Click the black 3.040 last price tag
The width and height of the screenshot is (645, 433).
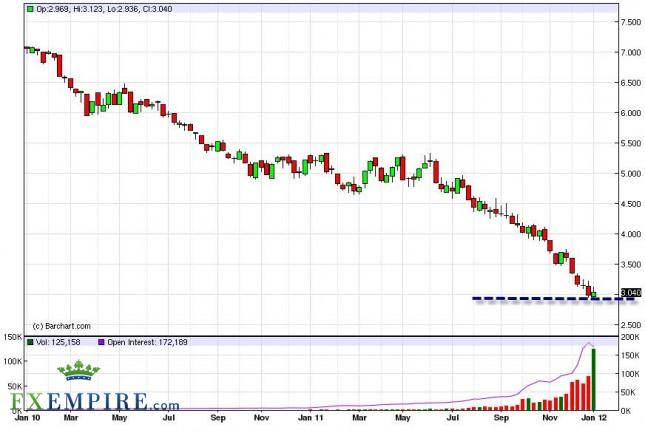(x=631, y=292)
